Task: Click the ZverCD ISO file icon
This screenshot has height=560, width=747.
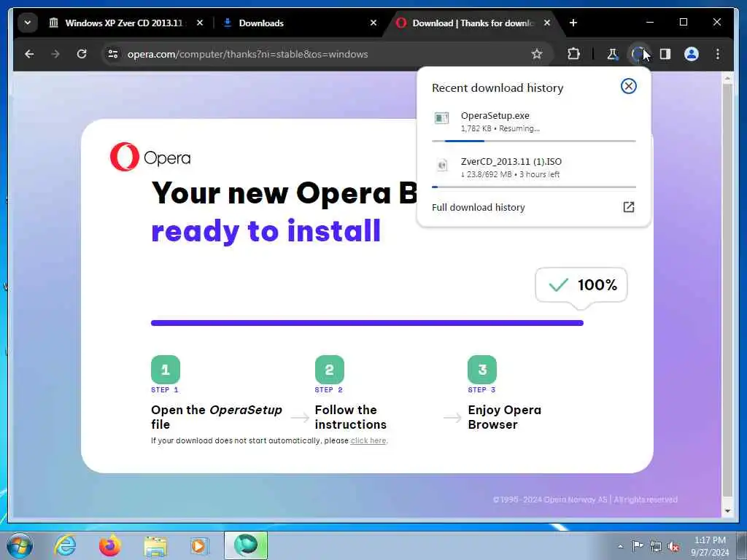Action: point(442,165)
